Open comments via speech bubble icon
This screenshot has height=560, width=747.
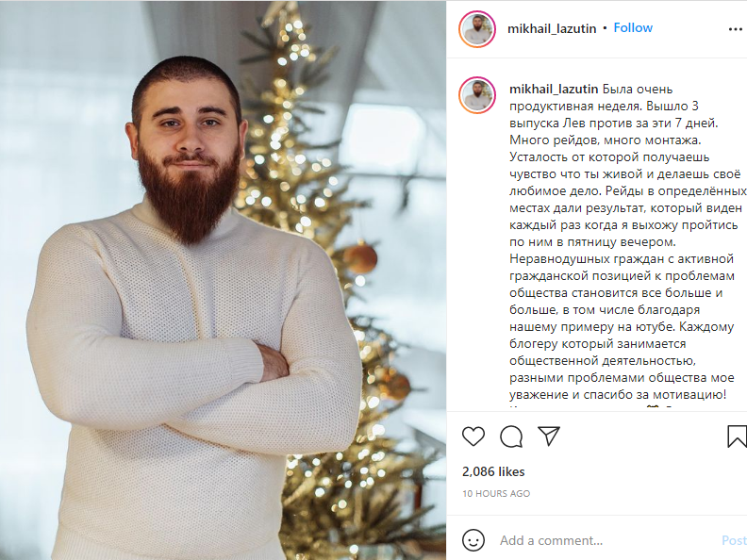[x=511, y=436]
